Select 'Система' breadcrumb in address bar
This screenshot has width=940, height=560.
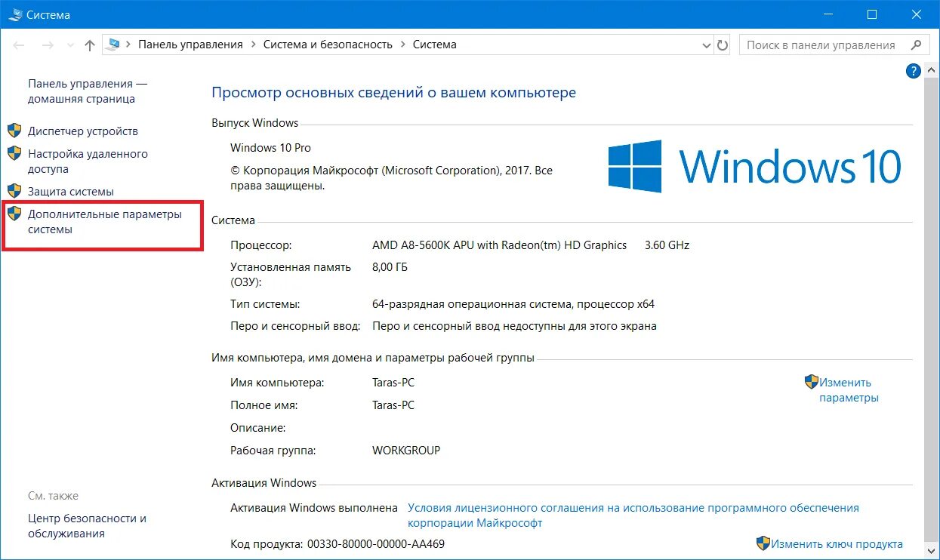[x=434, y=45]
